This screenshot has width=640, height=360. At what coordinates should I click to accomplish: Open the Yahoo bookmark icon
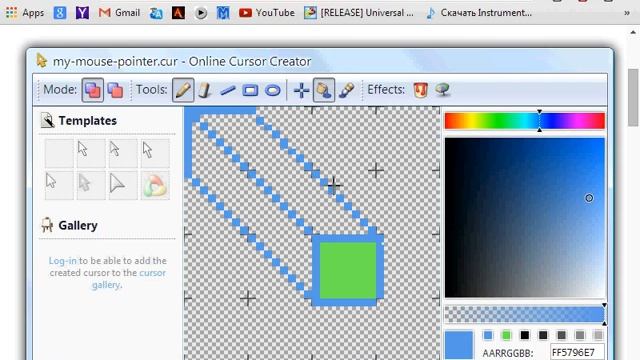(82, 13)
